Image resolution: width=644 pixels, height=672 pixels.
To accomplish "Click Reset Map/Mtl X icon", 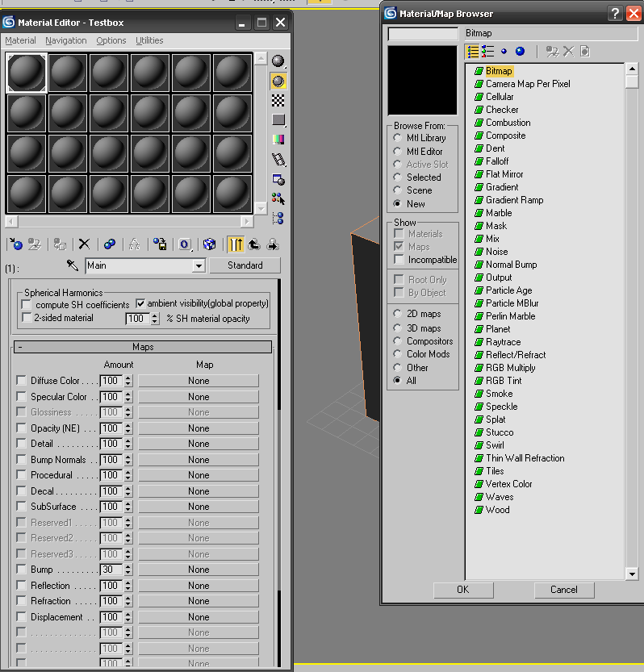I will [84, 244].
